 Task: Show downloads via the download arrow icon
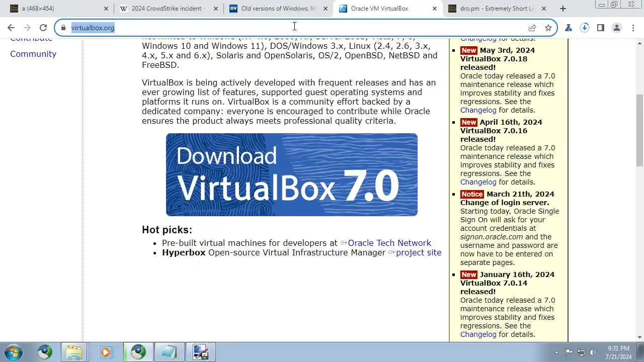click(585, 28)
